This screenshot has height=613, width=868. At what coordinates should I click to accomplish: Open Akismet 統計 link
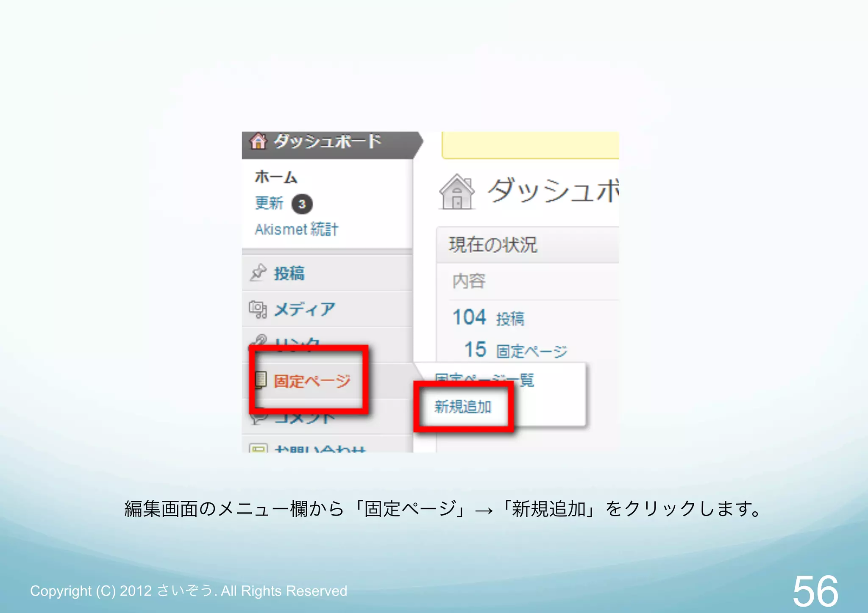(x=297, y=229)
